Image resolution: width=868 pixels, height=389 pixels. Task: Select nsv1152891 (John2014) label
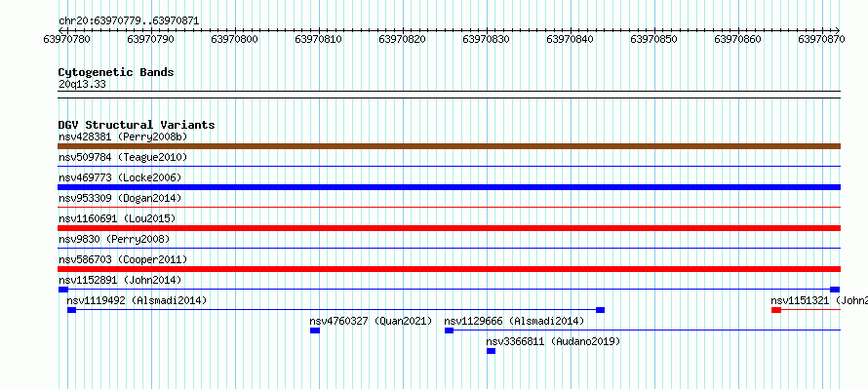point(120,280)
